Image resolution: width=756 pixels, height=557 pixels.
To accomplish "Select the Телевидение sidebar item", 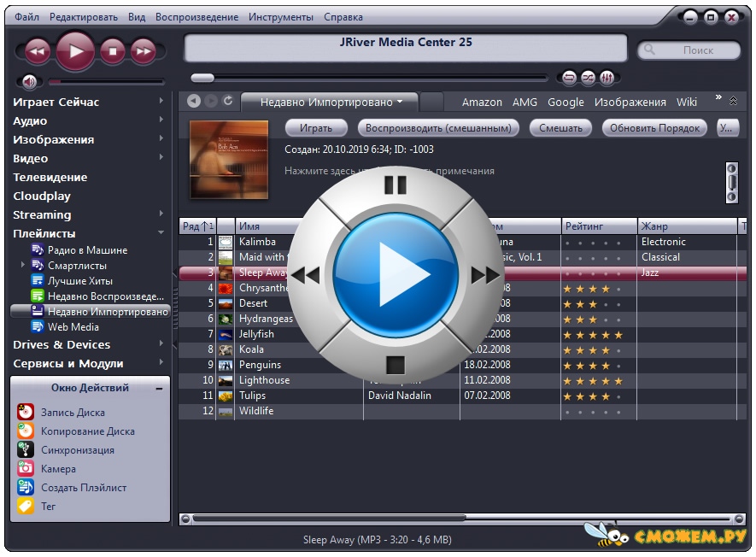I will [50, 178].
